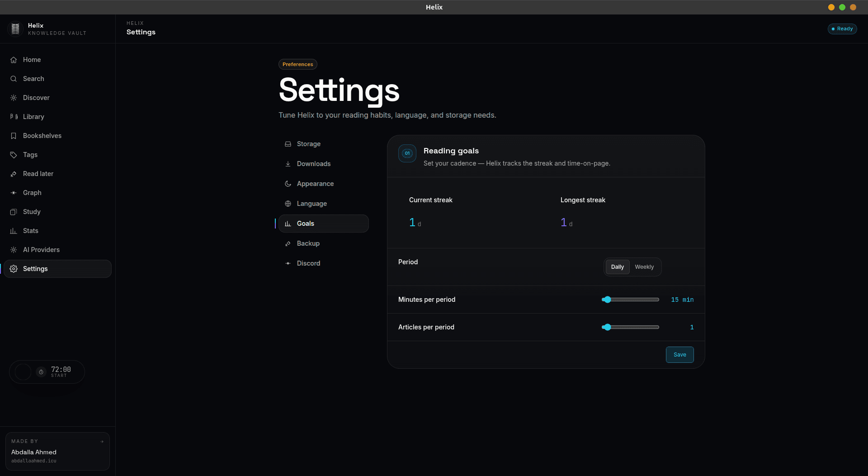Open the Library page

[57, 117]
